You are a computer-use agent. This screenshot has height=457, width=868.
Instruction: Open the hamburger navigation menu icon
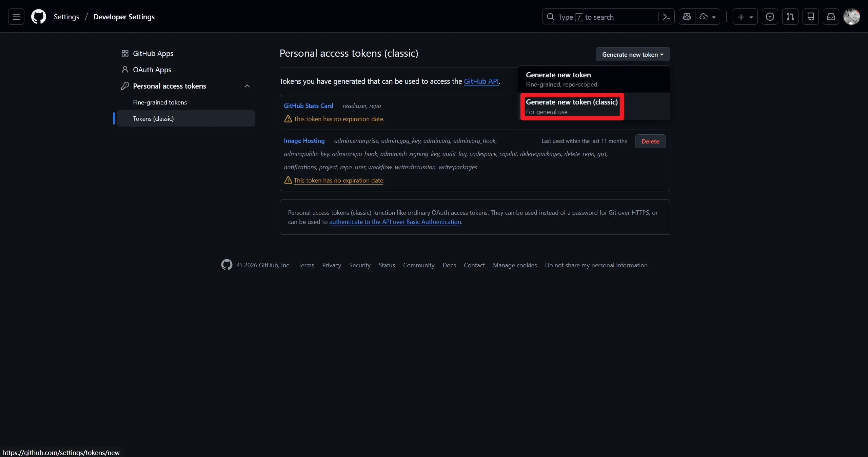pyautogui.click(x=16, y=17)
